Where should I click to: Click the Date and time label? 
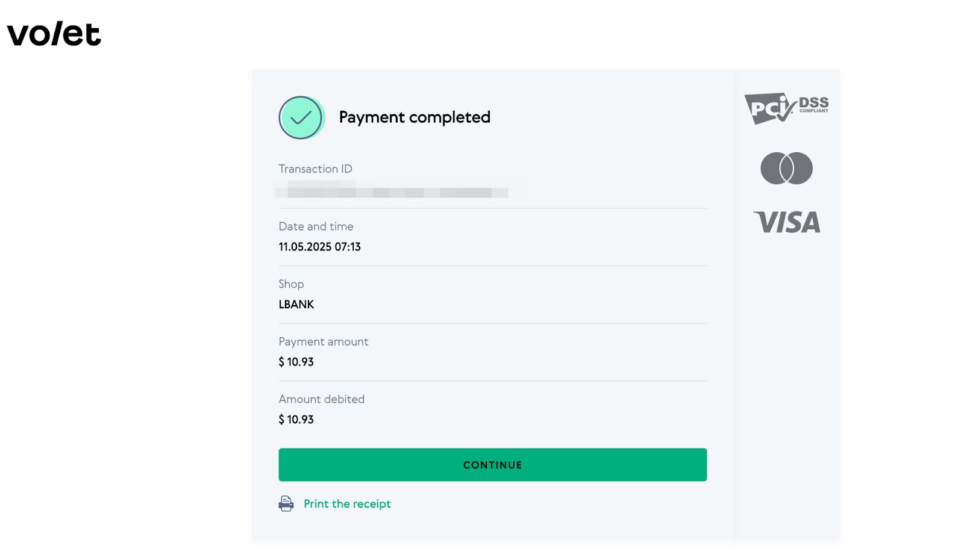pyautogui.click(x=316, y=226)
